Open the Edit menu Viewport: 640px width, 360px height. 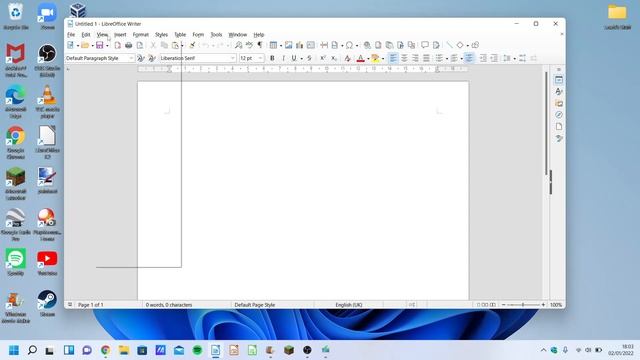click(86, 35)
